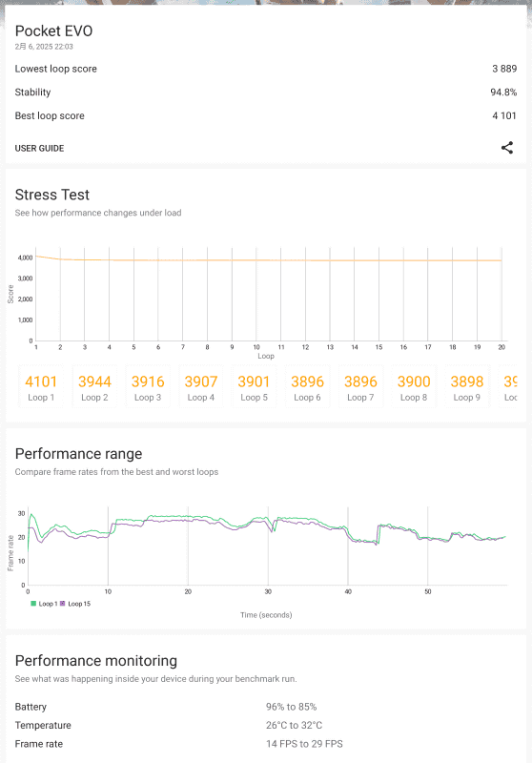
Task: Click the Lowest loop score label
Action: [x=56, y=69]
